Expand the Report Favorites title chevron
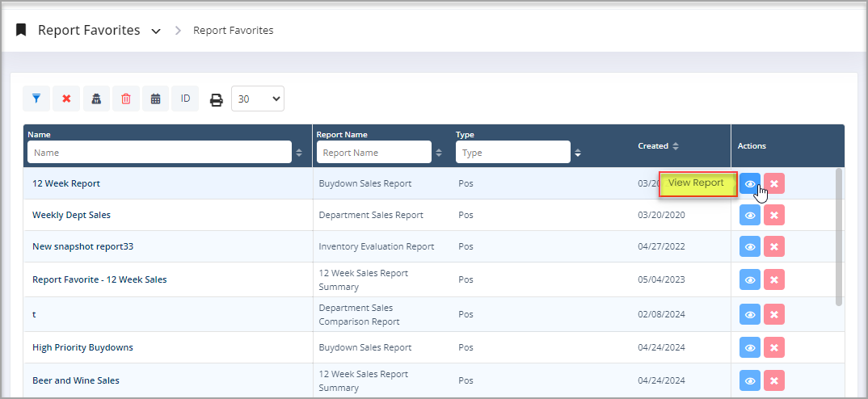 tap(156, 31)
